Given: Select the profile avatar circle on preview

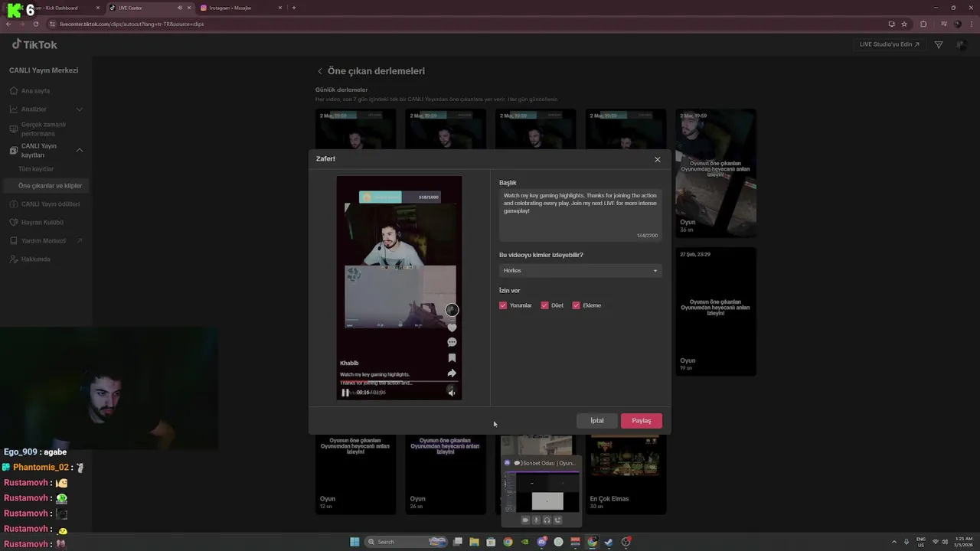Looking at the screenshot, I should (452, 310).
